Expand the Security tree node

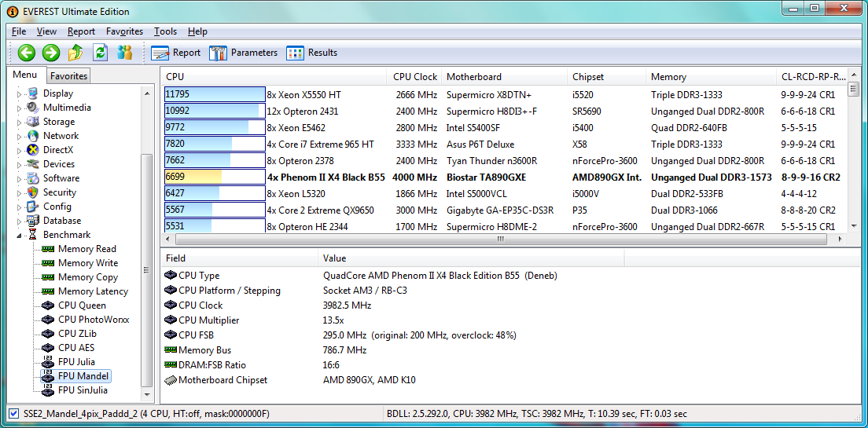click(20, 192)
